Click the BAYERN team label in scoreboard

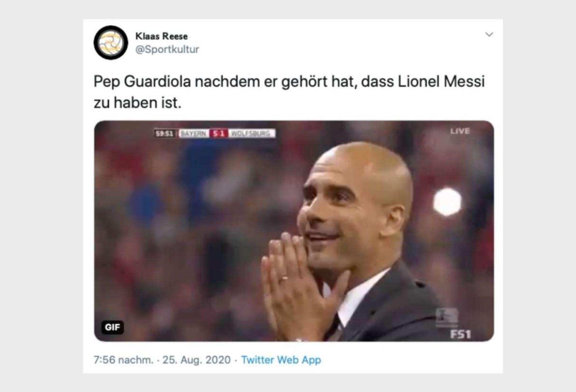click(x=193, y=133)
